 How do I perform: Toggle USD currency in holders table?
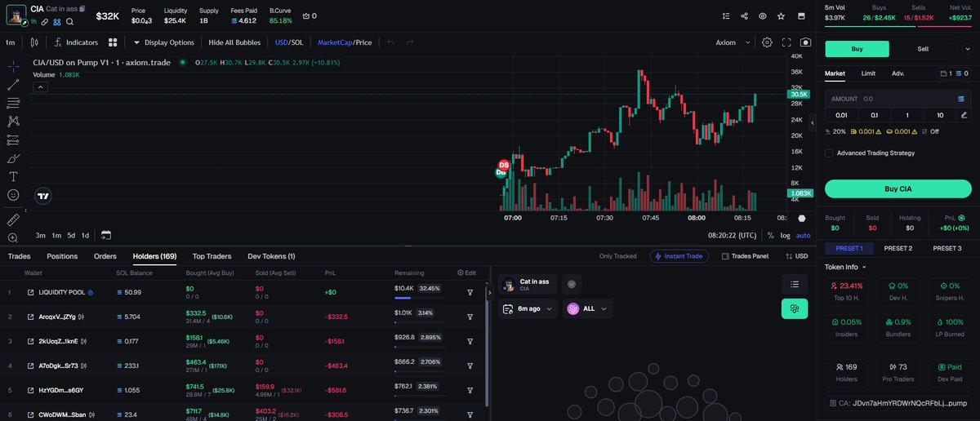tap(796, 256)
